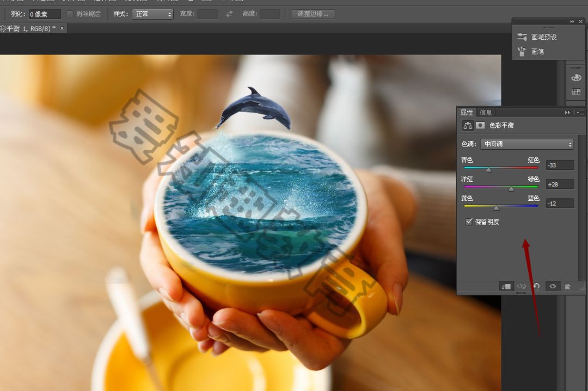Screen dimensions: 588x391
Task: Open the Style (样式) dropdown in options bar
Action: (152, 14)
